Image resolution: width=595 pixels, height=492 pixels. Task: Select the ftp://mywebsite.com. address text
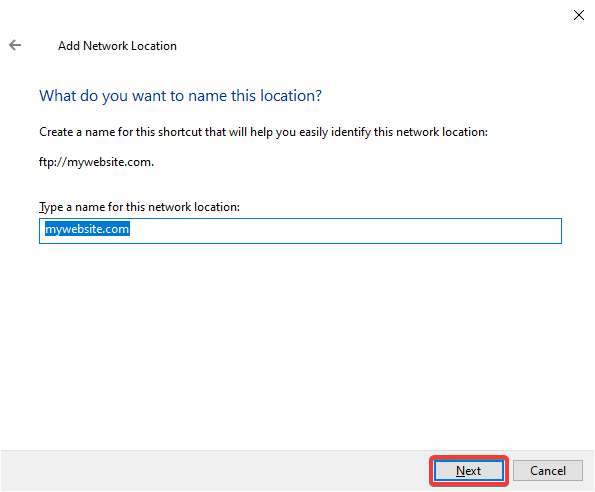click(96, 162)
